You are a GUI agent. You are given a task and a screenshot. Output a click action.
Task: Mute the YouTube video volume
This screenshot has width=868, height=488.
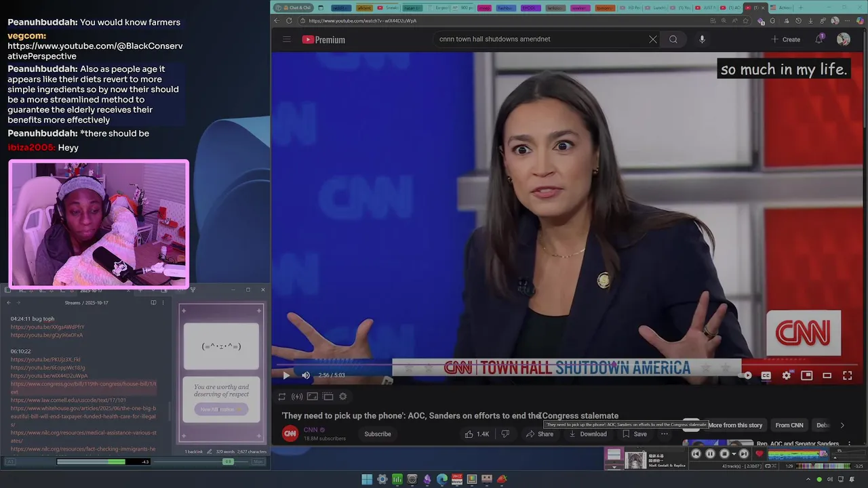click(x=306, y=375)
